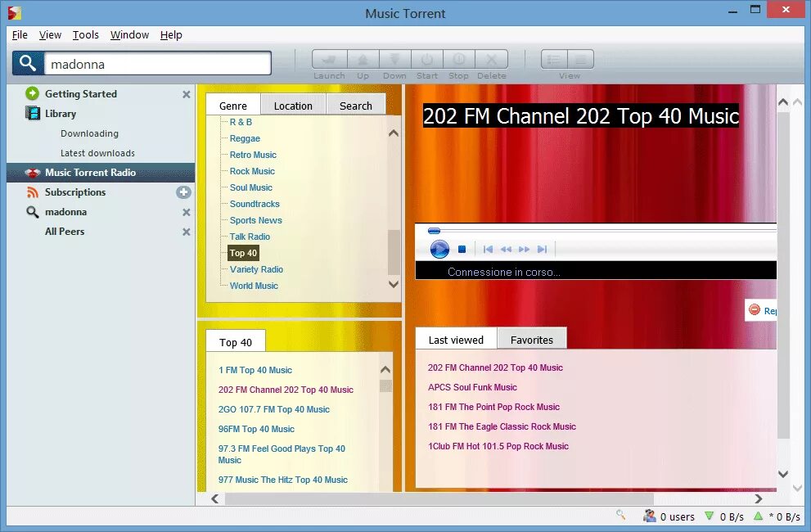Open Subscriptions in the sidebar
The height and width of the screenshot is (532, 811).
pyautogui.click(x=75, y=192)
